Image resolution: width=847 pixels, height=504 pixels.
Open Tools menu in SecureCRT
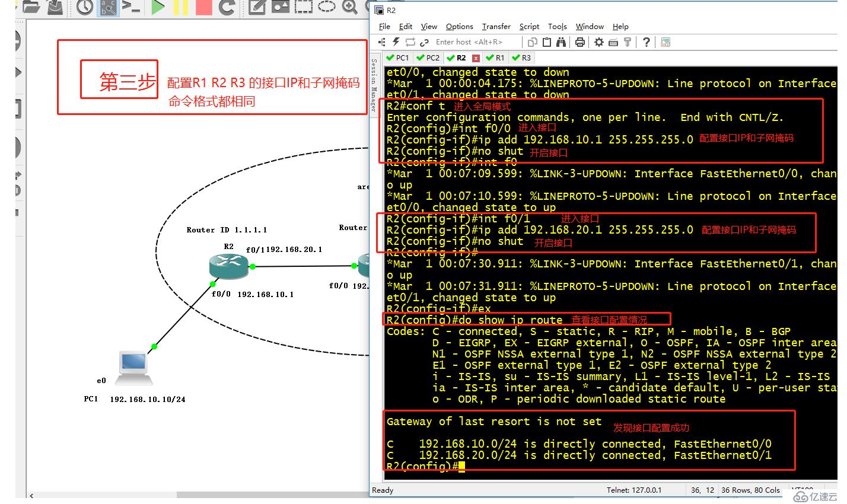tap(558, 27)
